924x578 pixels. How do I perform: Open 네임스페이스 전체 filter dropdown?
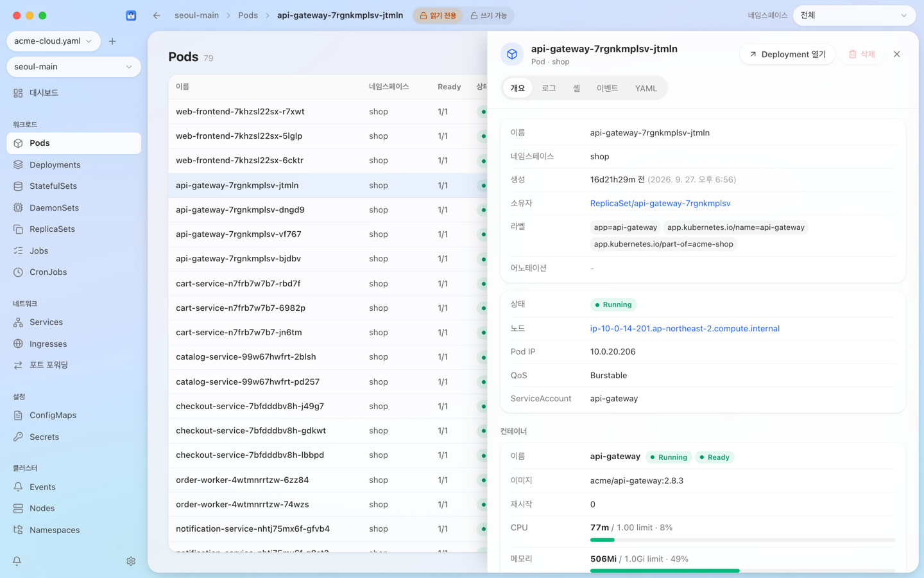854,15
